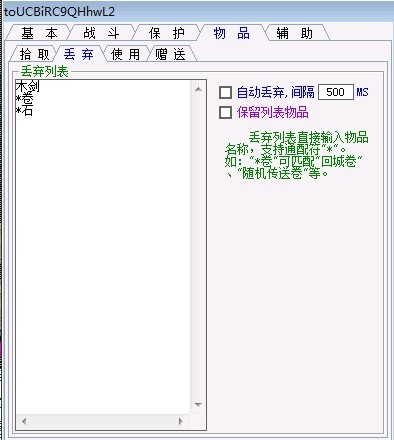Screen dimensions: 394x440
Task: Click the list's scroll up arrow
Action: tap(198, 89)
